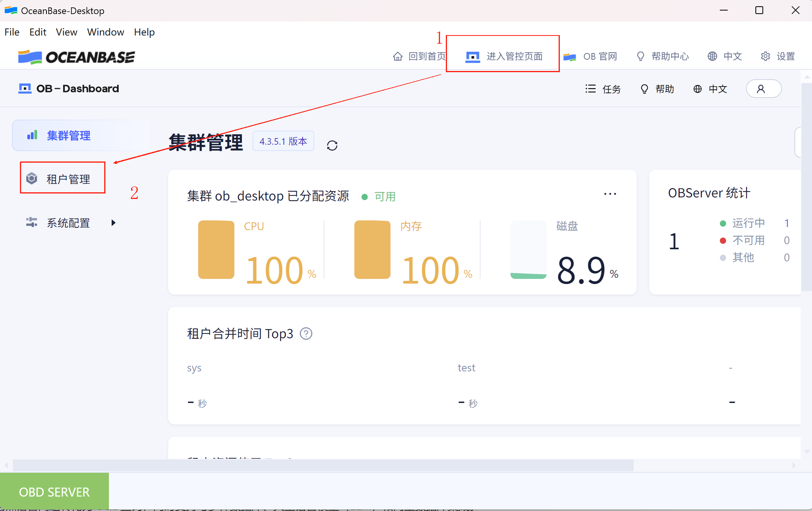Click the refresh icon beside version tag
The image size is (812, 511).
[332, 145]
